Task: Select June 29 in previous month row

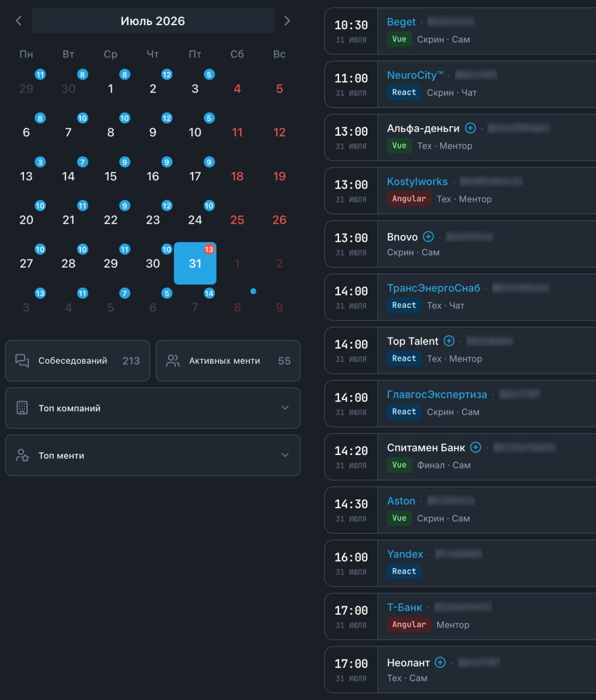Action: click(x=26, y=89)
